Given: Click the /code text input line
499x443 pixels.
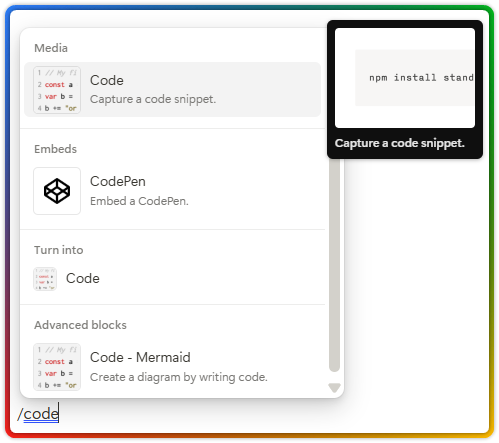Looking at the screenshot, I should pos(38,414).
